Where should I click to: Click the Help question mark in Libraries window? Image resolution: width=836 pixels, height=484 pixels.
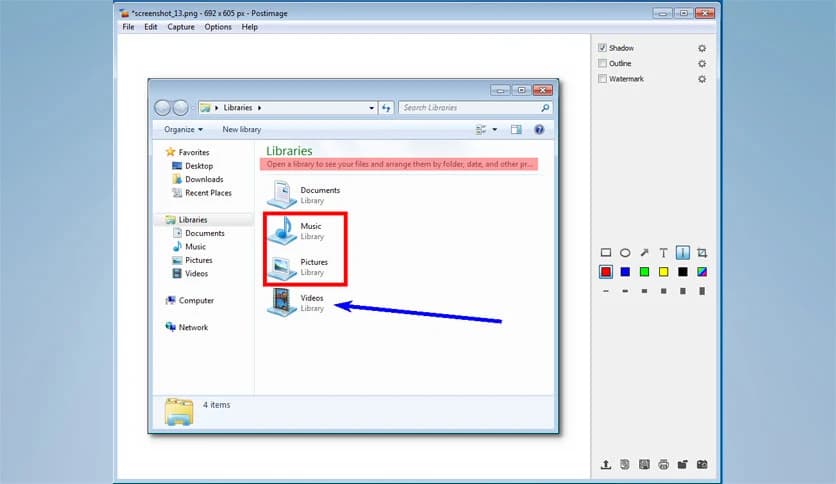coord(539,130)
